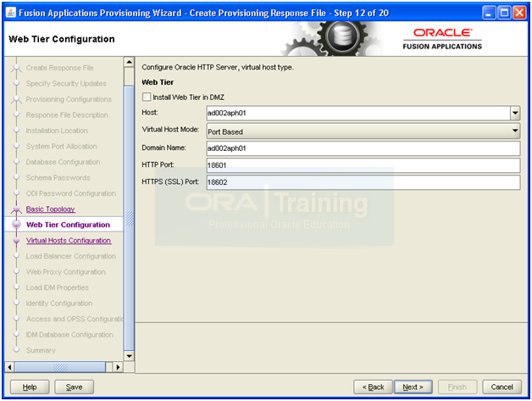
Task: Click System Port Allocation step
Action: point(61,147)
